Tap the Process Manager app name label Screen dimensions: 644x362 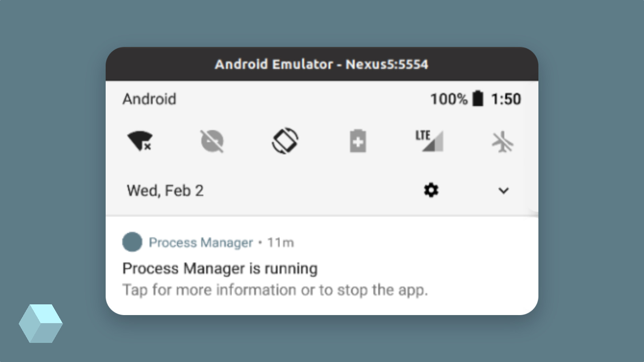201,242
